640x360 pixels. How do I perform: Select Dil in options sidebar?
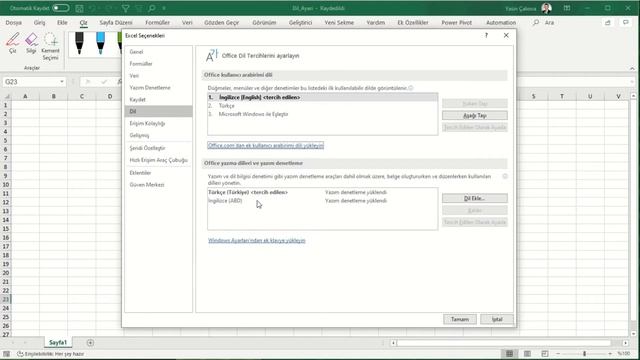(158, 111)
